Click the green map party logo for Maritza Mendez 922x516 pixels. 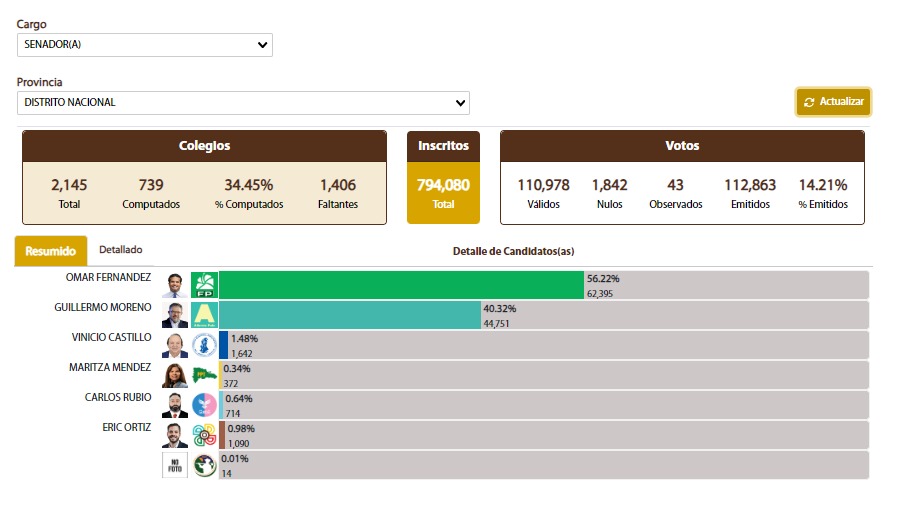(204, 375)
